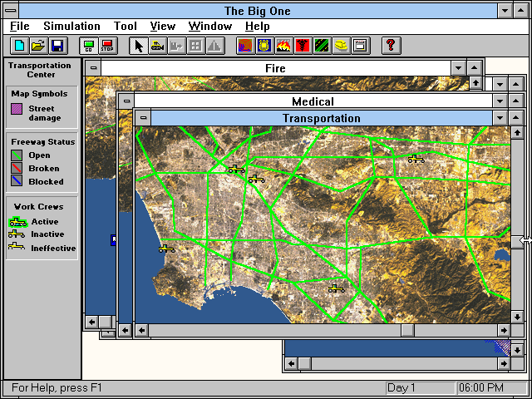Open the Window menu
532x399 pixels.
[210, 26]
